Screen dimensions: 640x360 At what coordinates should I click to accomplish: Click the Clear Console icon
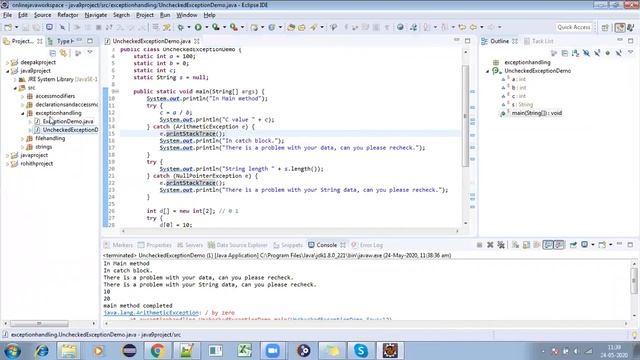point(516,245)
